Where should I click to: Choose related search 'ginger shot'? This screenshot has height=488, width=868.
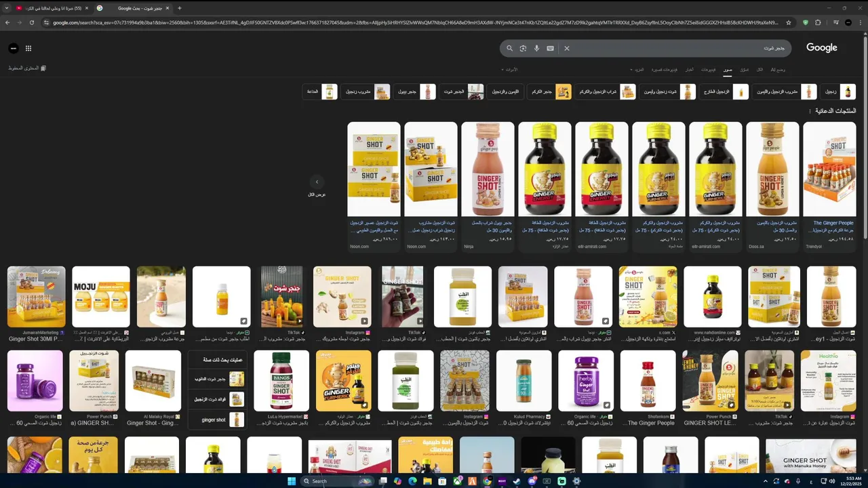(x=217, y=420)
